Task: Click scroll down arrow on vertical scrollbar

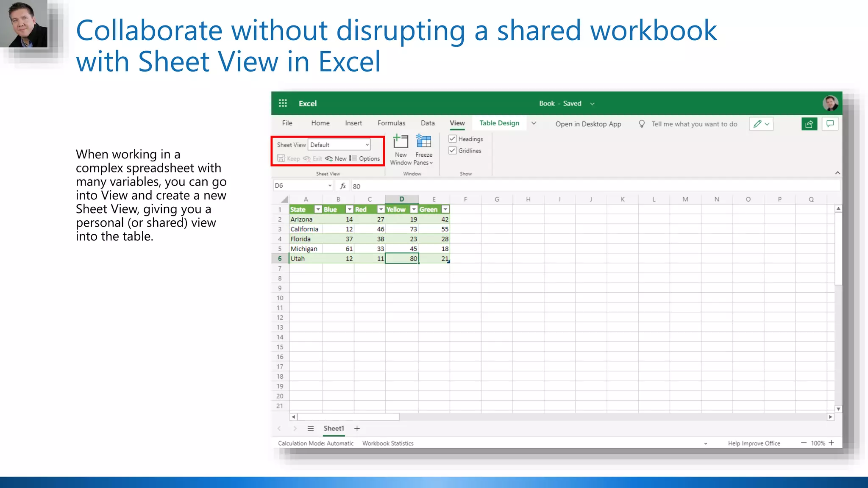Action: click(x=838, y=409)
